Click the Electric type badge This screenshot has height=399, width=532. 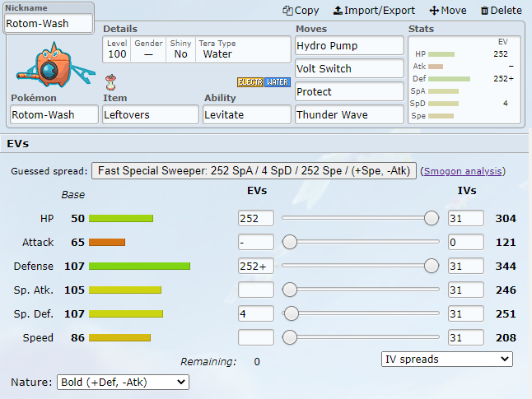click(250, 82)
